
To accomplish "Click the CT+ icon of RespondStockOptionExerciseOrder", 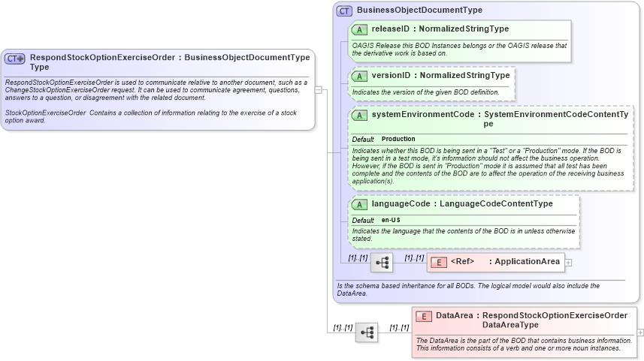I will pos(15,59).
